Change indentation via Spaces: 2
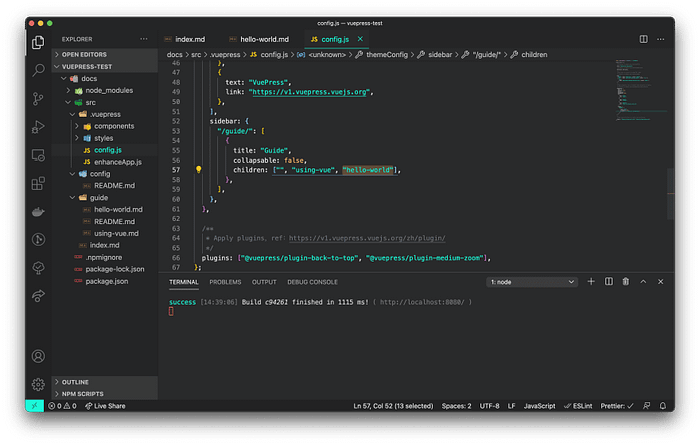700x445 pixels. point(456,406)
